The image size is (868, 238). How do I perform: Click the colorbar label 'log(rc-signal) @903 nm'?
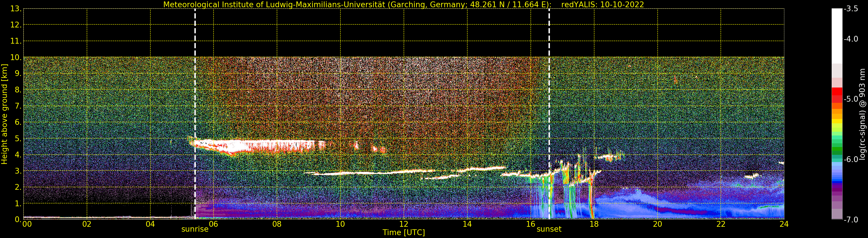863,114
